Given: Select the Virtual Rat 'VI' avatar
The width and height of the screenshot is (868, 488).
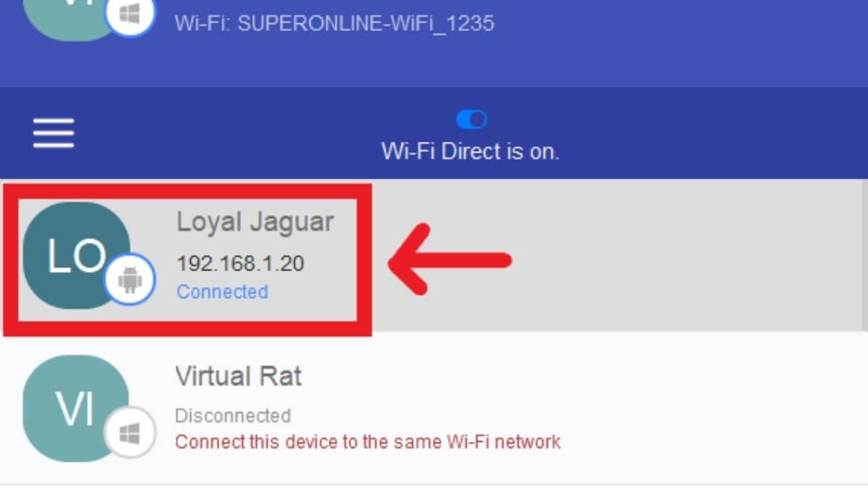Looking at the screenshot, I should pos(76,408).
